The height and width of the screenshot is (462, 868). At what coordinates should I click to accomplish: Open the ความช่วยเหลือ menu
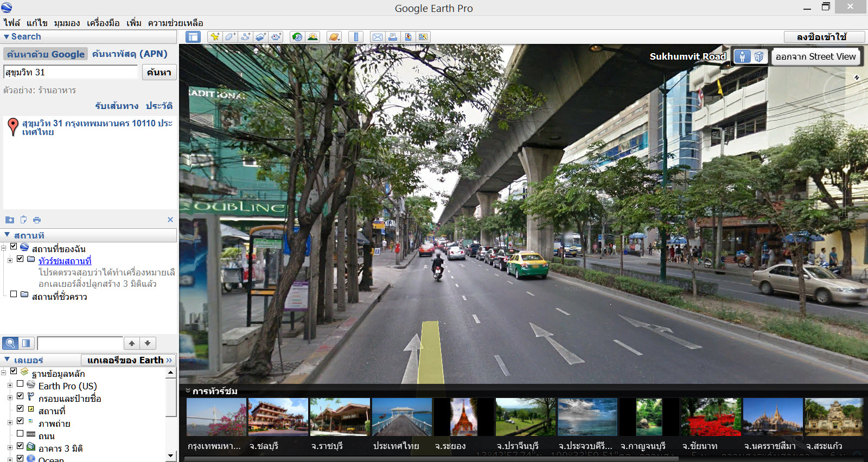tap(175, 23)
